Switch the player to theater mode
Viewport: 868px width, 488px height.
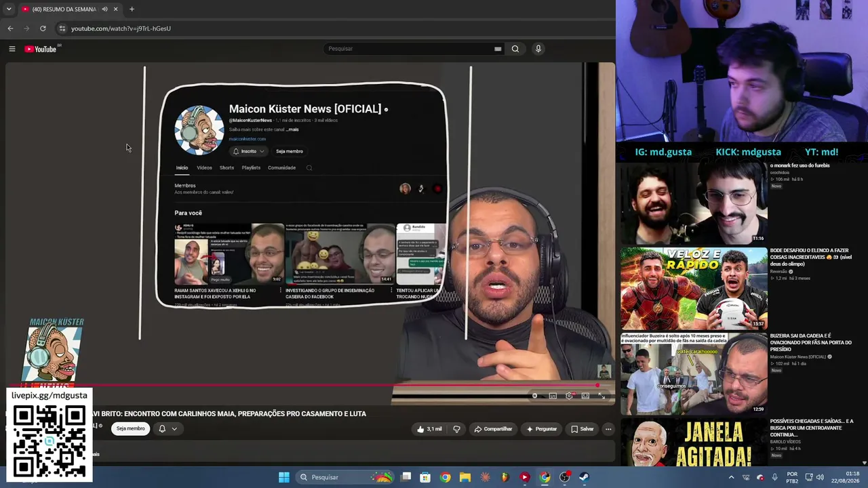click(585, 396)
